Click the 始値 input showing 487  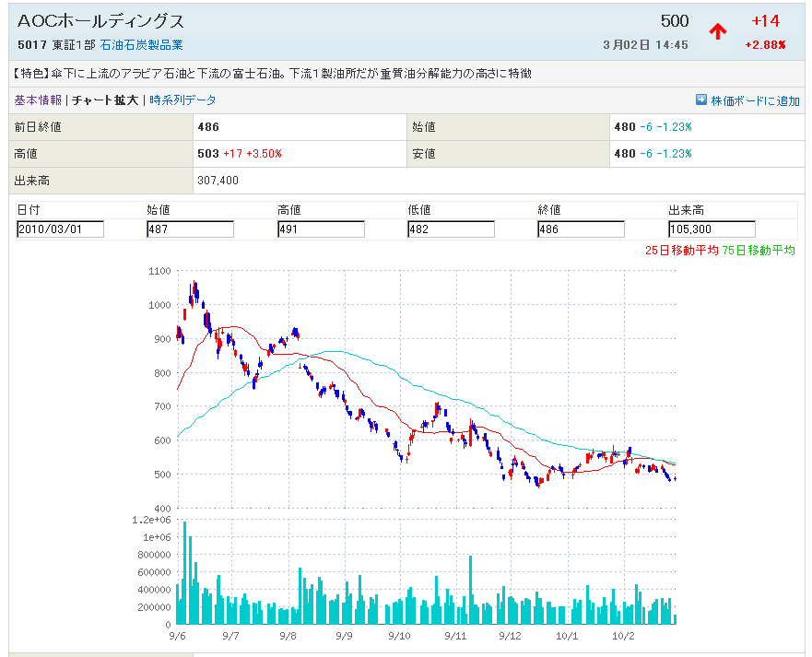tap(190, 229)
